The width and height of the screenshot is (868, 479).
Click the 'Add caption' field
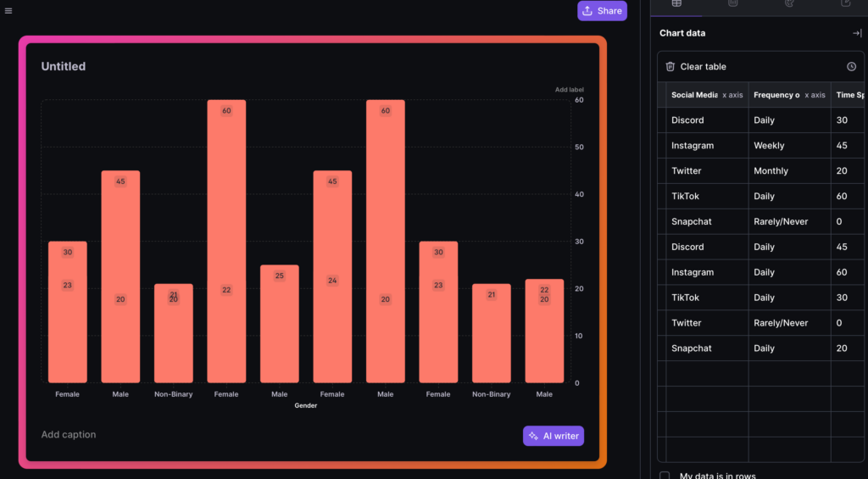69,435
